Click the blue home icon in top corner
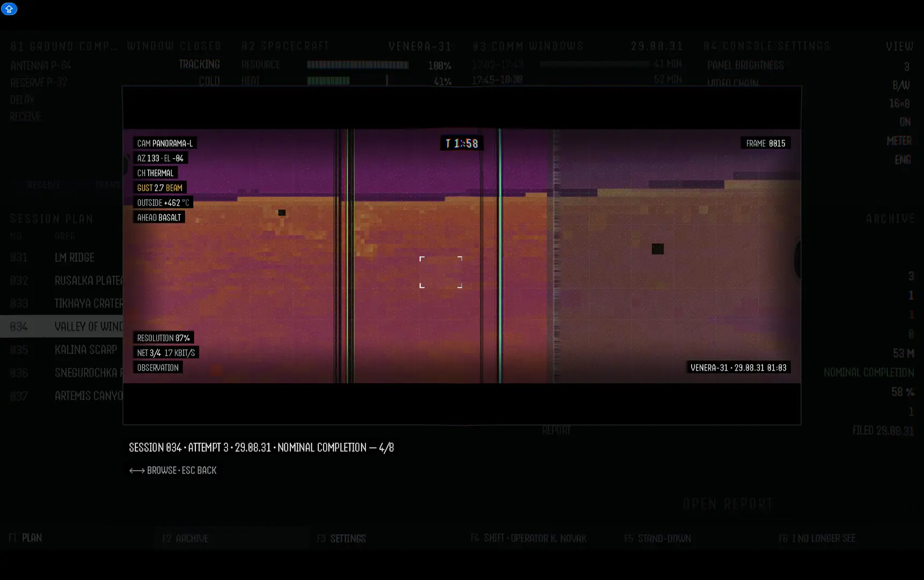Screen dimensions: 924x580 click(x=9, y=9)
